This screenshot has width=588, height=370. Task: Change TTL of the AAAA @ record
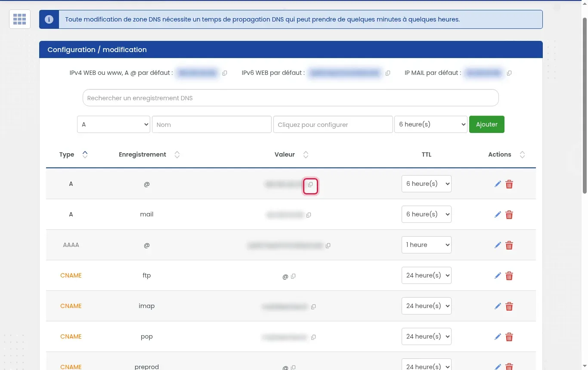point(427,245)
